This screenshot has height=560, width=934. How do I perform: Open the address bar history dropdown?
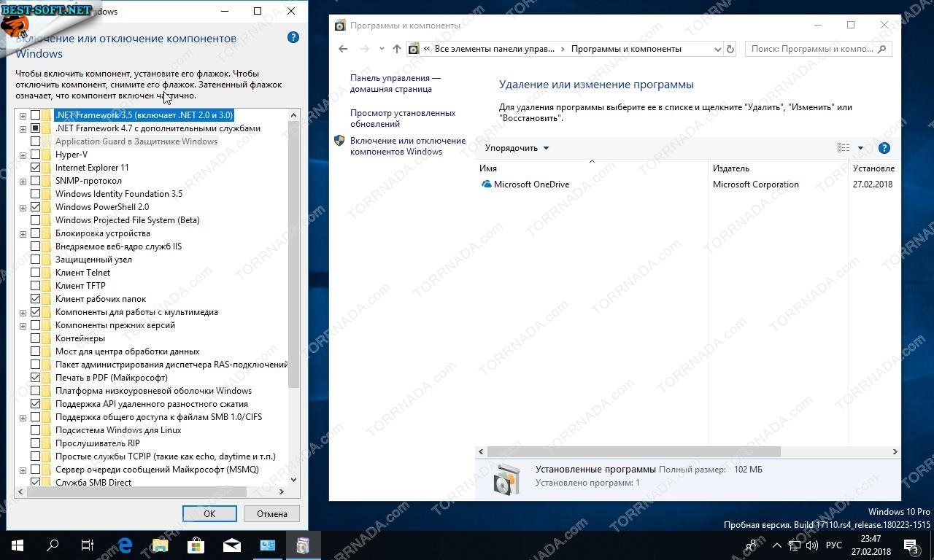click(x=717, y=49)
